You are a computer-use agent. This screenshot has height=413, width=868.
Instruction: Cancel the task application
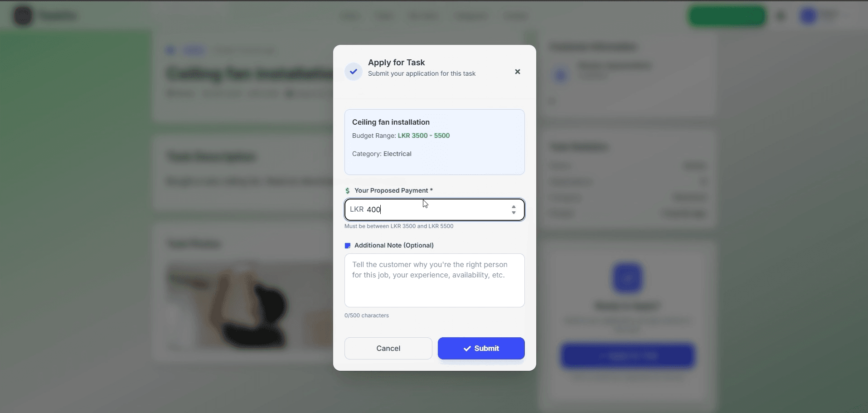click(388, 348)
